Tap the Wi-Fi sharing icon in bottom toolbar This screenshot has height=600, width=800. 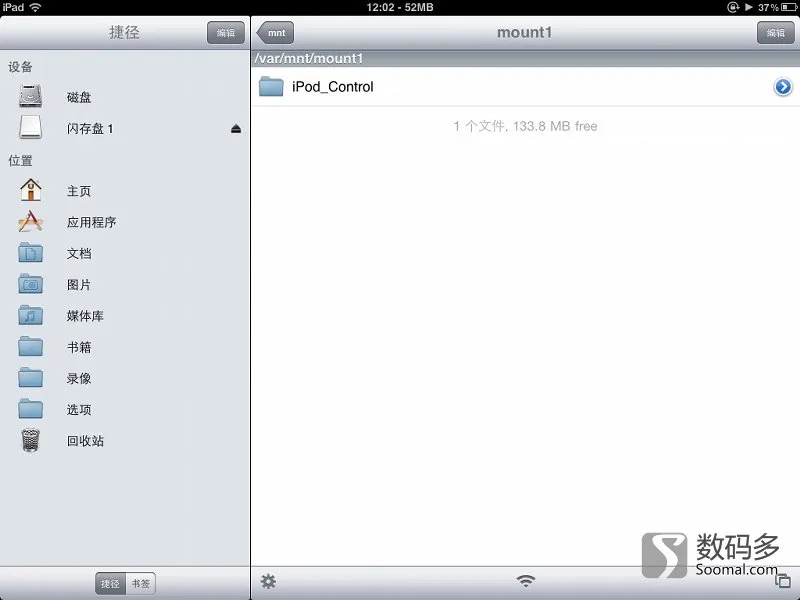526,581
